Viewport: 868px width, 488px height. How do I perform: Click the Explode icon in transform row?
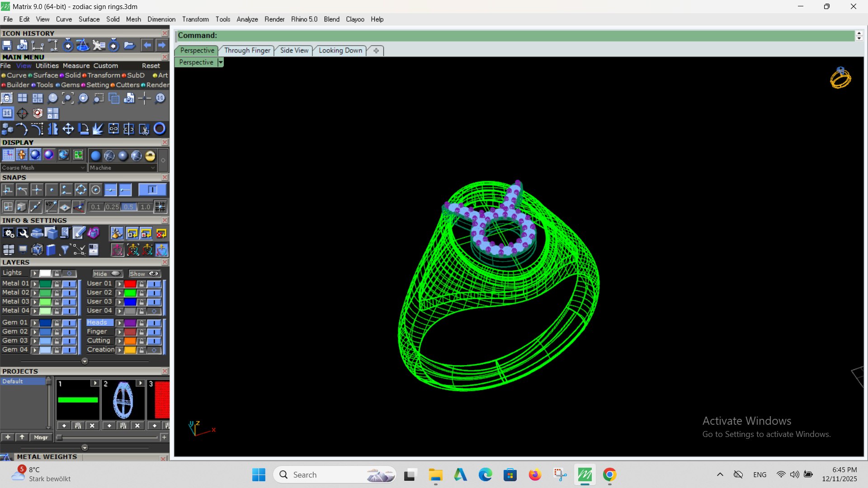[98, 129]
